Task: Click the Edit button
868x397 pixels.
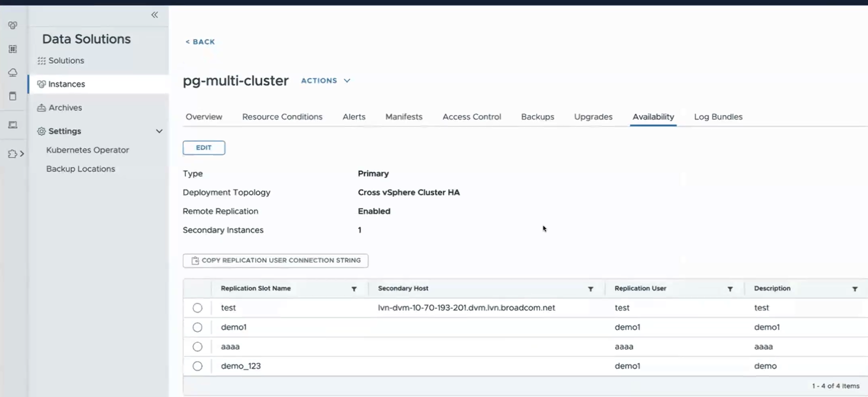Action: [x=203, y=148]
